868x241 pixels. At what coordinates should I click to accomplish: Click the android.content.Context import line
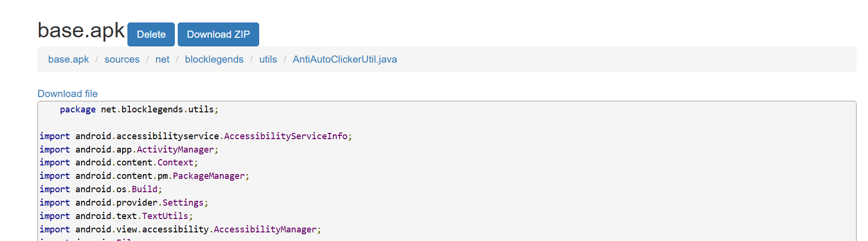click(x=118, y=163)
